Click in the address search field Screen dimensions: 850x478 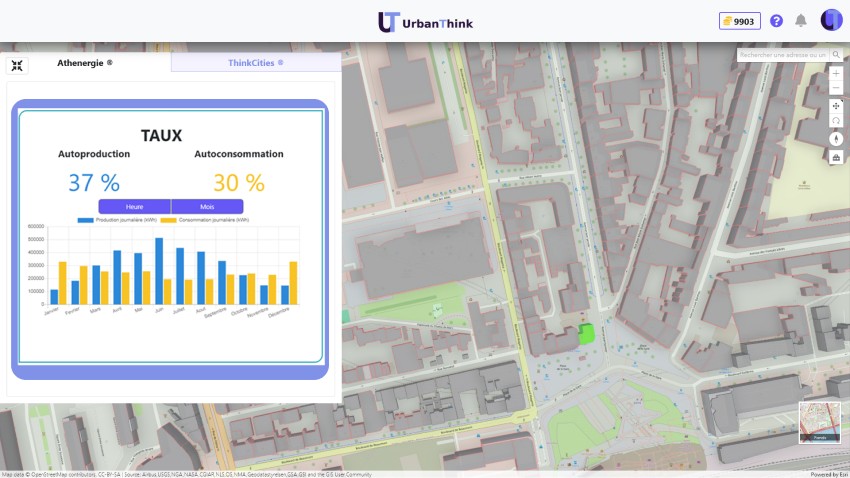coord(783,55)
